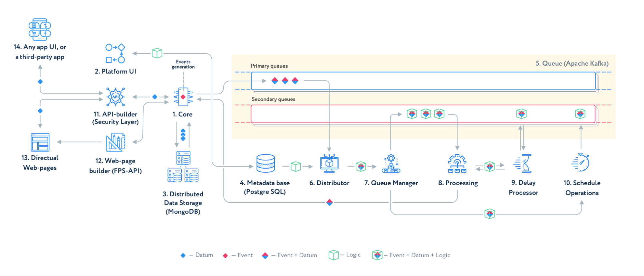Select the Queue Manager robot conveyor icon

coord(391,163)
